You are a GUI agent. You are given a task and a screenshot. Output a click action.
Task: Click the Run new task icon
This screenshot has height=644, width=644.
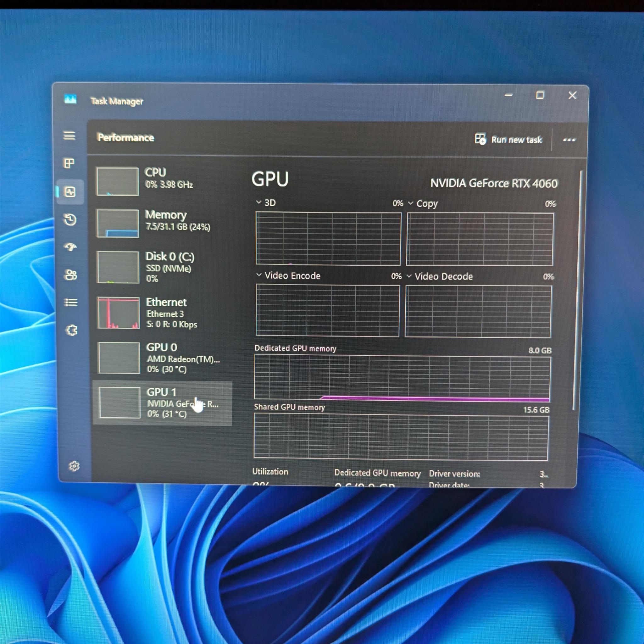pyautogui.click(x=480, y=139)
